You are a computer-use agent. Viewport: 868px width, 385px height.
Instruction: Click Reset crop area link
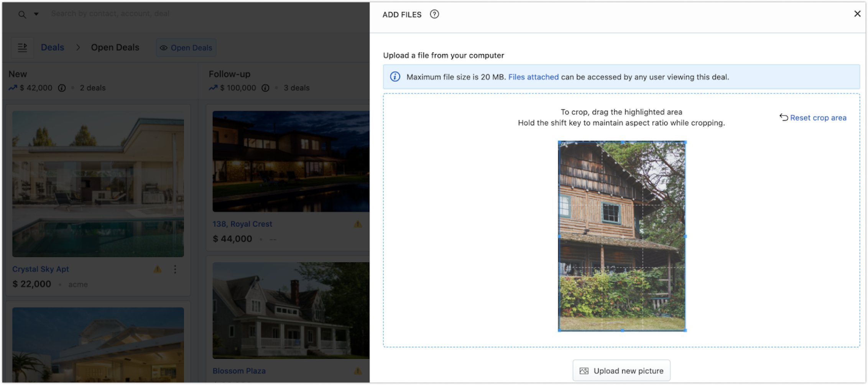pos(813,118)
